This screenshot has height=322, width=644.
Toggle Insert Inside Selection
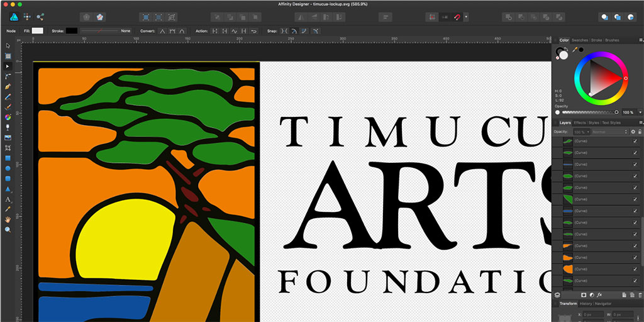point(630,17)
